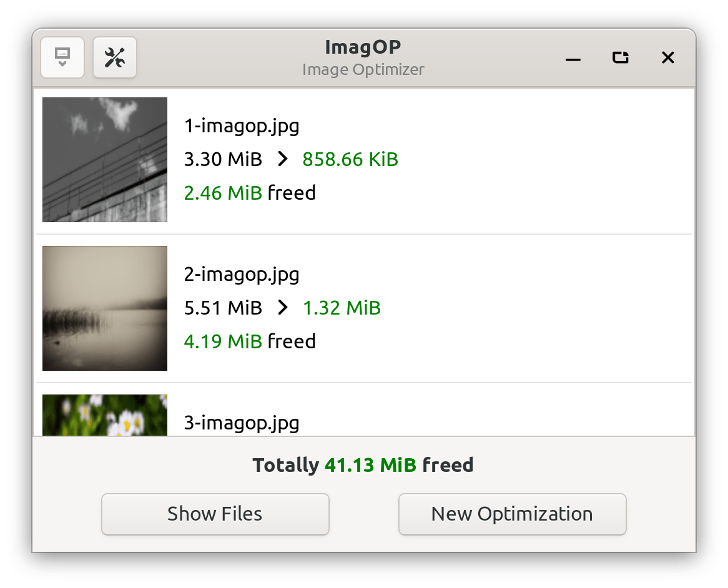Click the 1-imagop.jpg file name
The width and height of the screenshot is (728, 588).
pos(242,126)
